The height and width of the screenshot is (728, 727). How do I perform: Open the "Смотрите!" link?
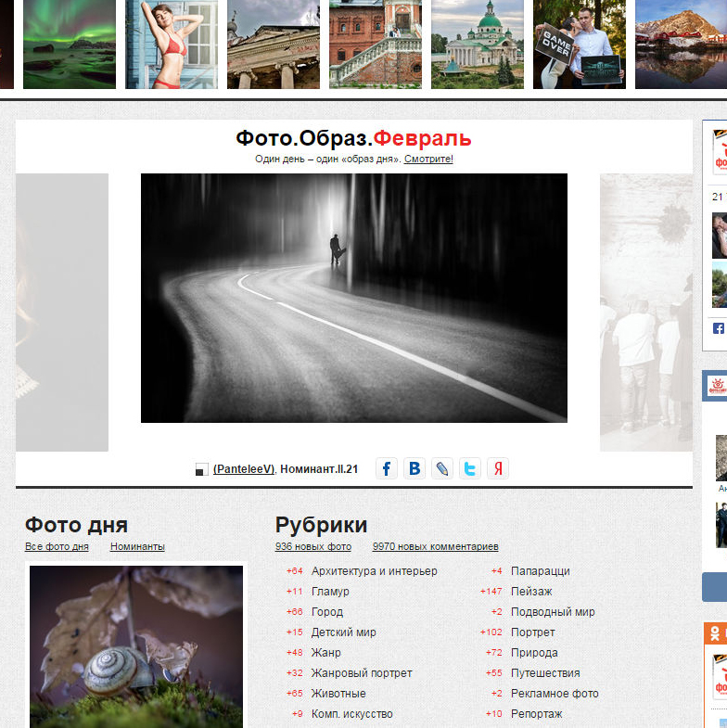428,159
